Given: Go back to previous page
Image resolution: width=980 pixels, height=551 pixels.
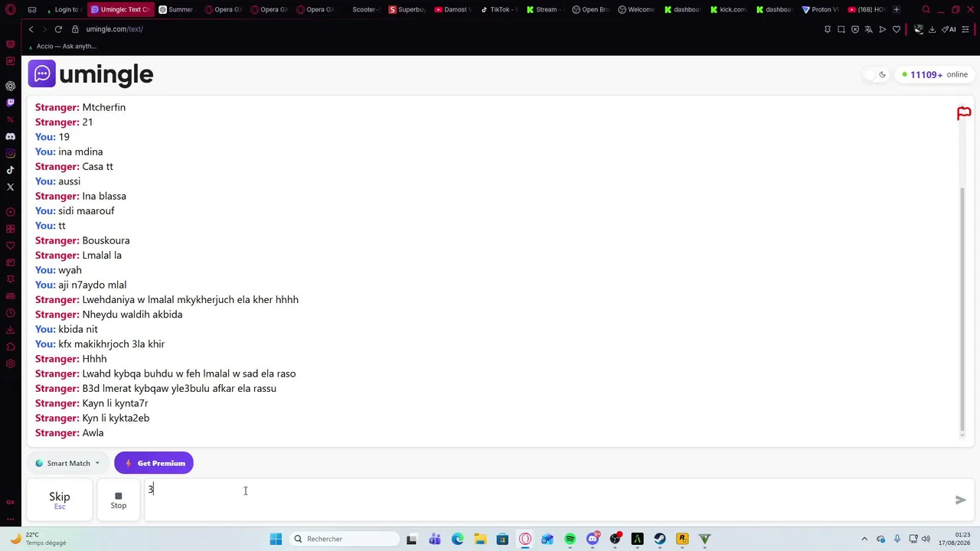Looking at the screenshot, I should pyautogui.click(x=31, y=29).
